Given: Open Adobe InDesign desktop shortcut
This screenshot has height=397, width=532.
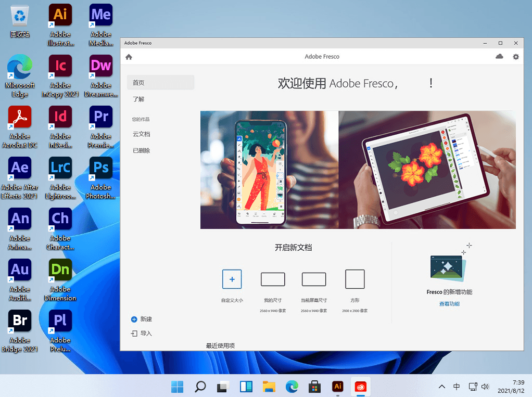Looking at the screenshot, I should (60, 127).
